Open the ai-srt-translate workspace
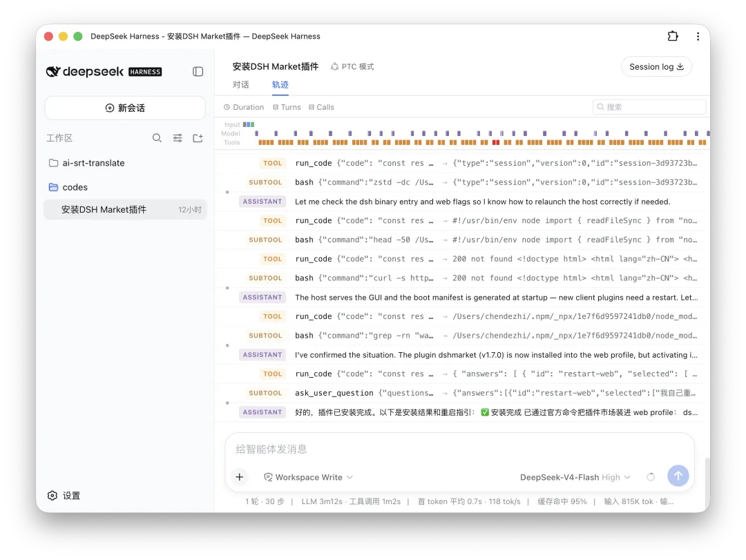The image size is (746, 560). 125,163
